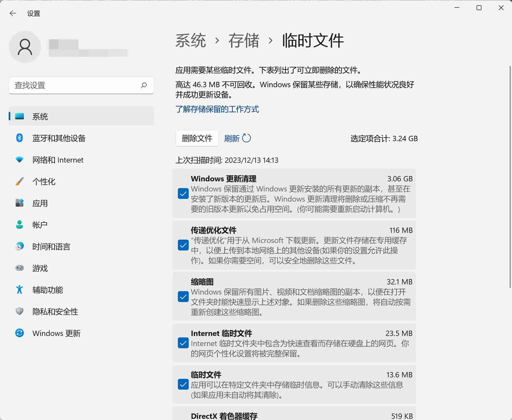Click the back arrow at top left
512x420 pixels.
tap(13, 13)
